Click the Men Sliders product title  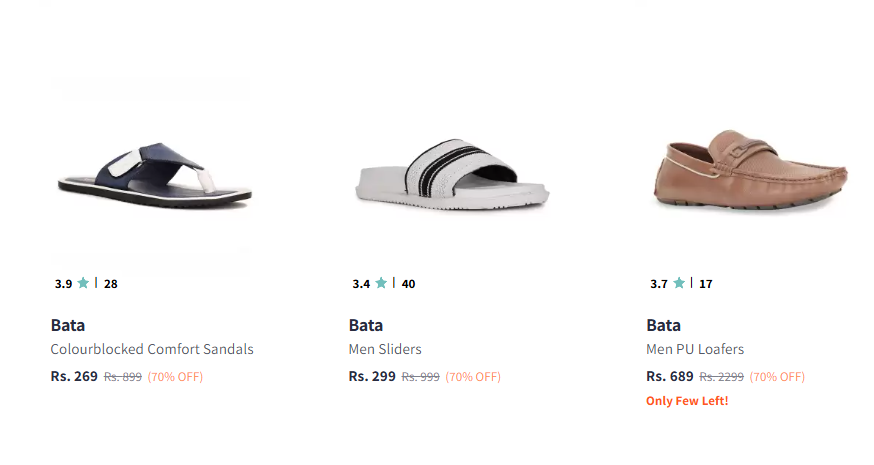(x=385, y=350)
